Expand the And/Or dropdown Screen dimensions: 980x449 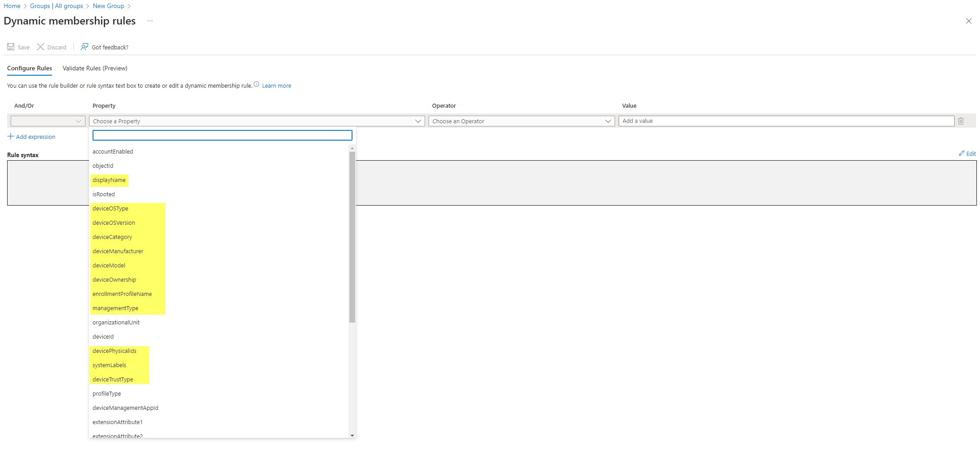coord(48,121)
